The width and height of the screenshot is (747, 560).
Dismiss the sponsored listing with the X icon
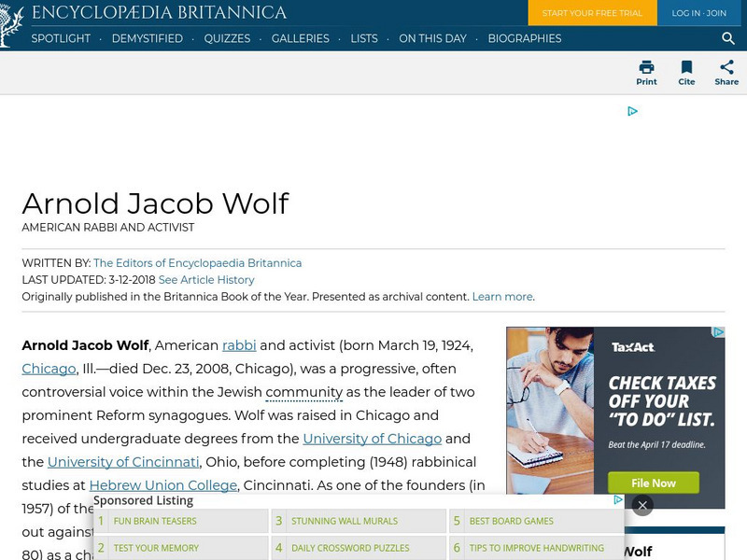(642, 505)
